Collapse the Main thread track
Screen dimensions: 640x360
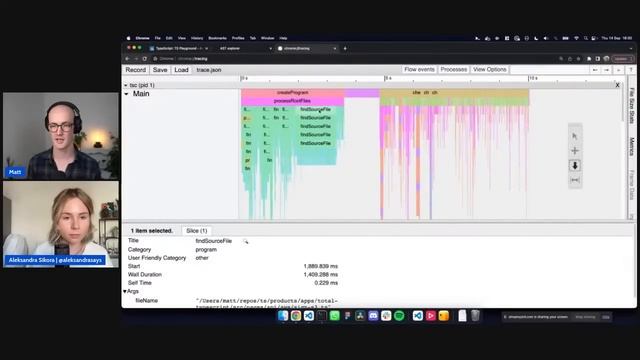pyautogui.click(x=127, y=94)
